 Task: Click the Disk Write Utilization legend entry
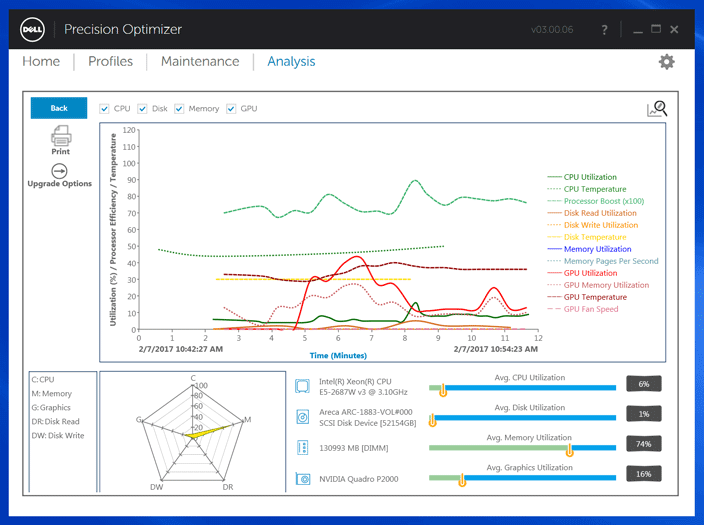[593, 225]
